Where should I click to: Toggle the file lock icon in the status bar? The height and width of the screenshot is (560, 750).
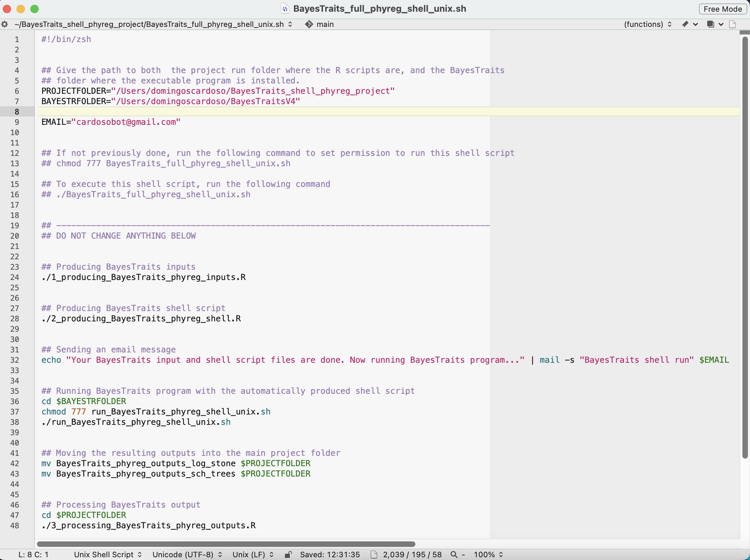point(288,554)
